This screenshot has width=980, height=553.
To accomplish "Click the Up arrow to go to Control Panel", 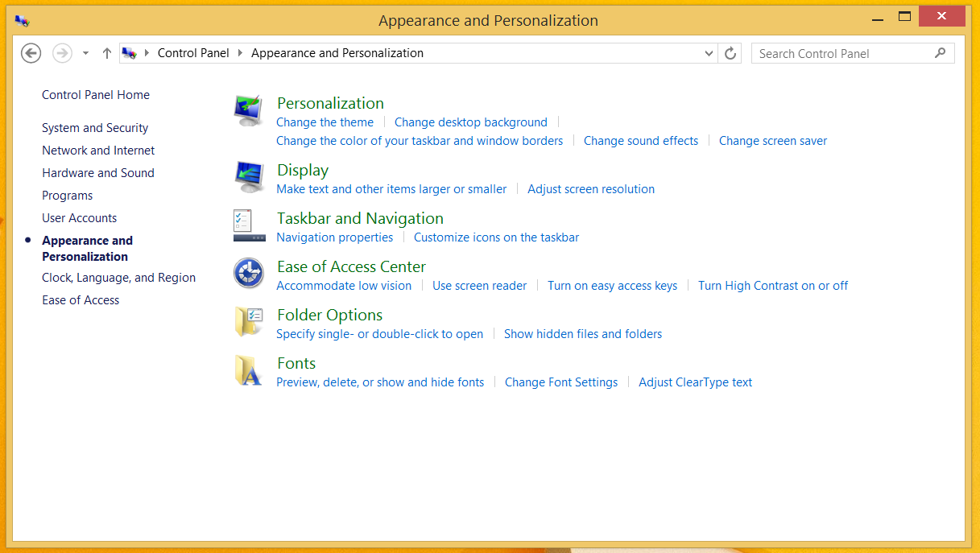I will pyautogui.click(x=106, y=53).
